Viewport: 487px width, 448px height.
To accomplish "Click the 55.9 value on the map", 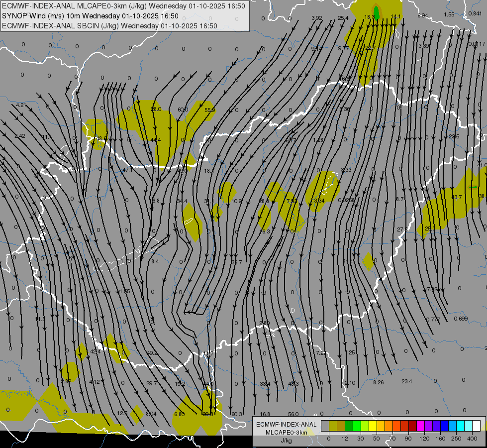I will point(209,110).
